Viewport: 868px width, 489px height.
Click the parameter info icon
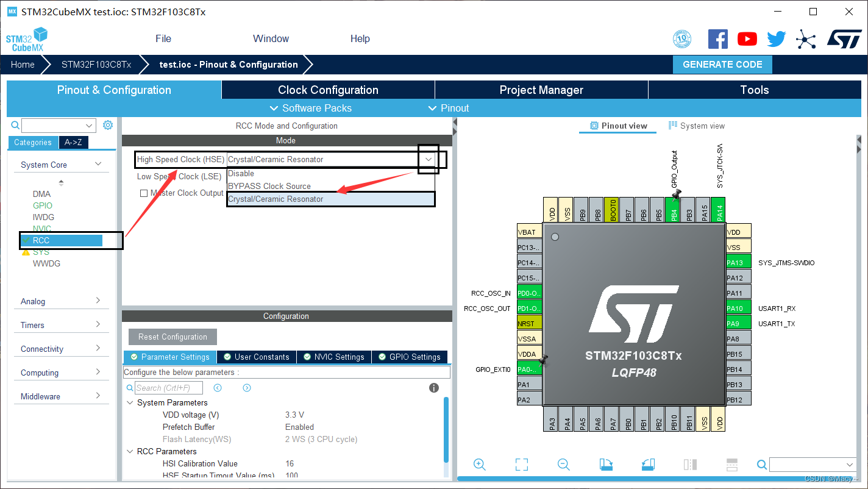point(434,388)
